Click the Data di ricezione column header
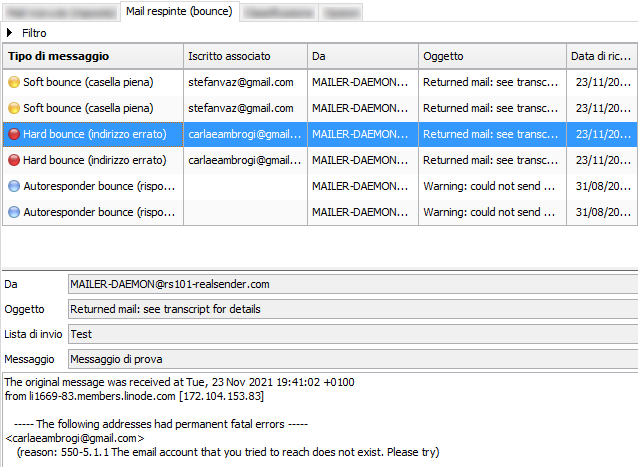Image resolution: width=638 pixels, height=467 pixels. pos(602,56)
